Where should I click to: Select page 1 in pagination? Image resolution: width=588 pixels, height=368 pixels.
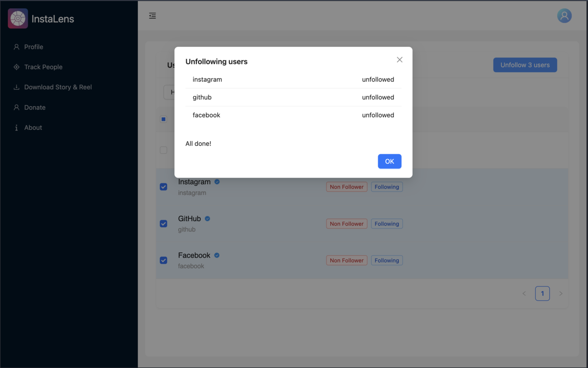543,293
